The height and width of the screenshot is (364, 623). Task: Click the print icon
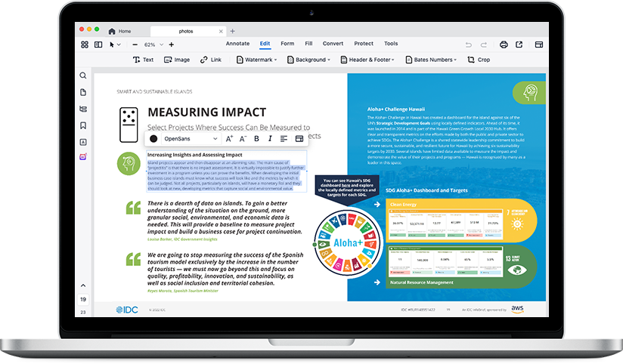click(504, 45)
